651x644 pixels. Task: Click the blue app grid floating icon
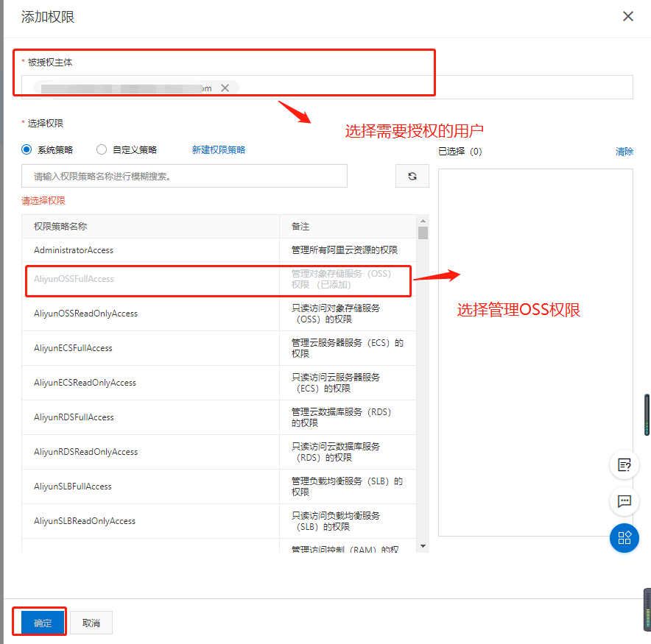(624, 538)
